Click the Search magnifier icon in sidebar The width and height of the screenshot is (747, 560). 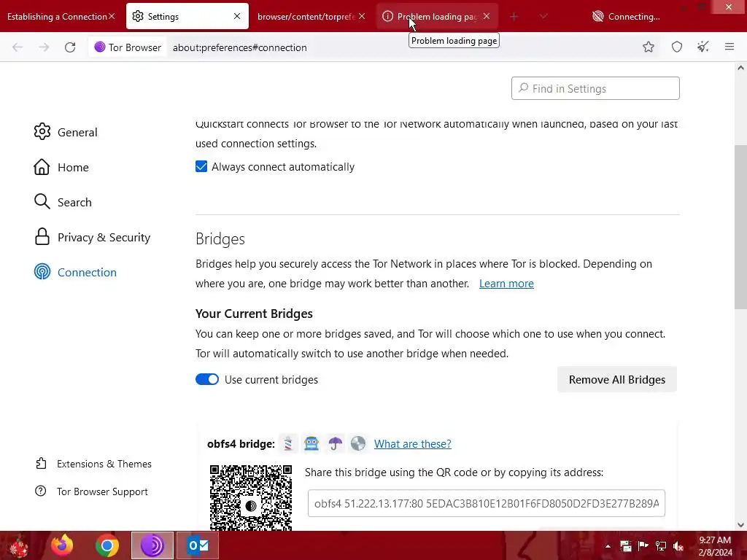tap(42, 202)
